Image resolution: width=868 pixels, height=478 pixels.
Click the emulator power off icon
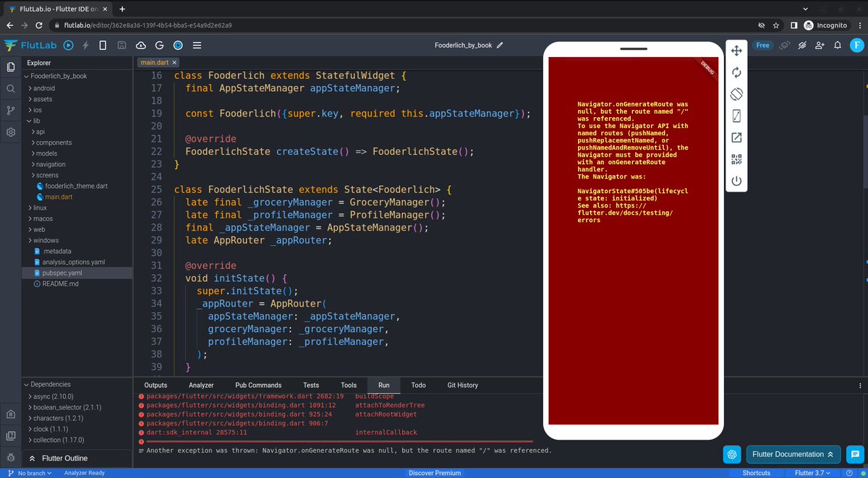pos(736,181)
